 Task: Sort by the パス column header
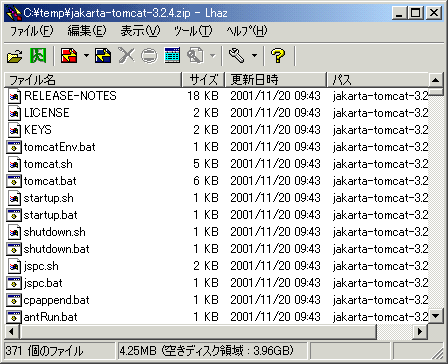tap(377, 80)
